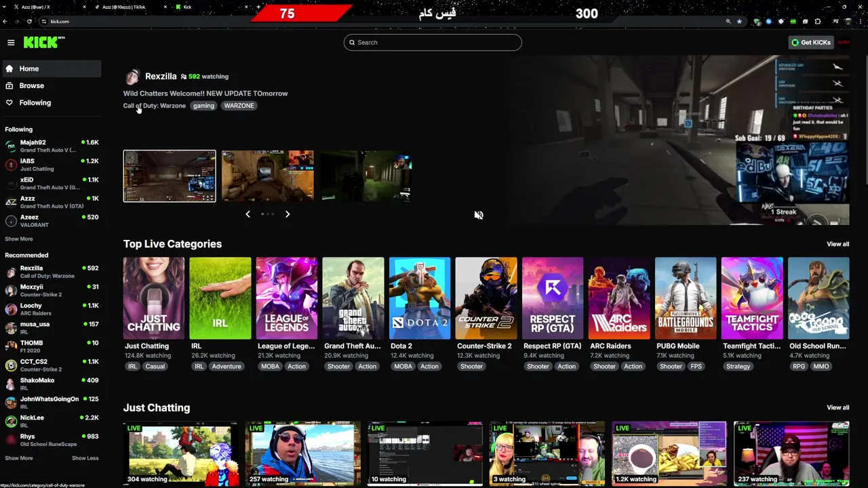Viewport: 868px width, 488px height.
Task: Select Casual tag under Just Chatting
Action: click(155, 367)
